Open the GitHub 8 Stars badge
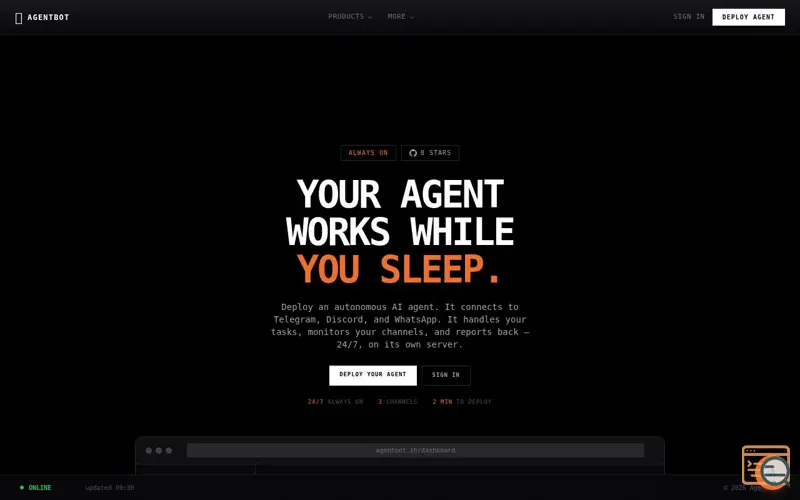The image size is (800, 500). point(430,153)
